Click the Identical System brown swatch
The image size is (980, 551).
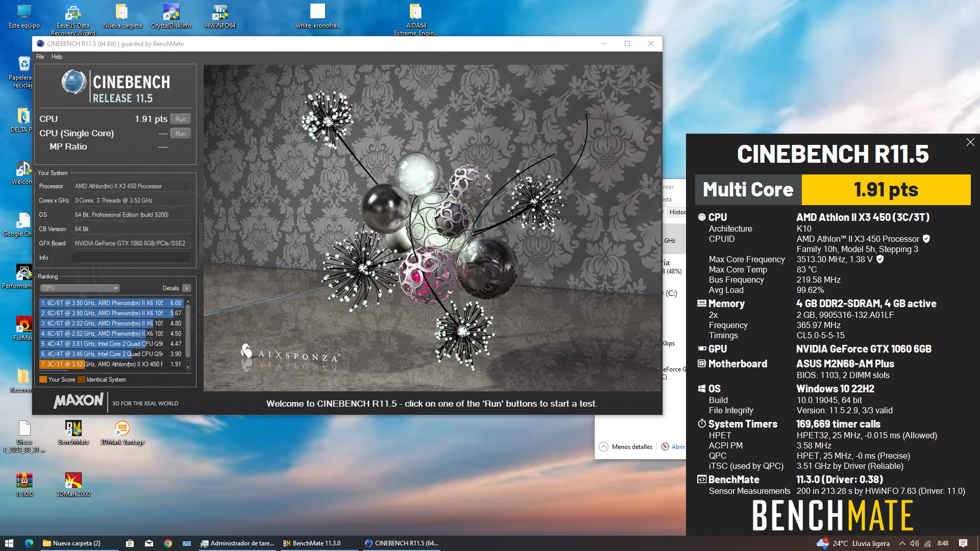tap(81, 380)
